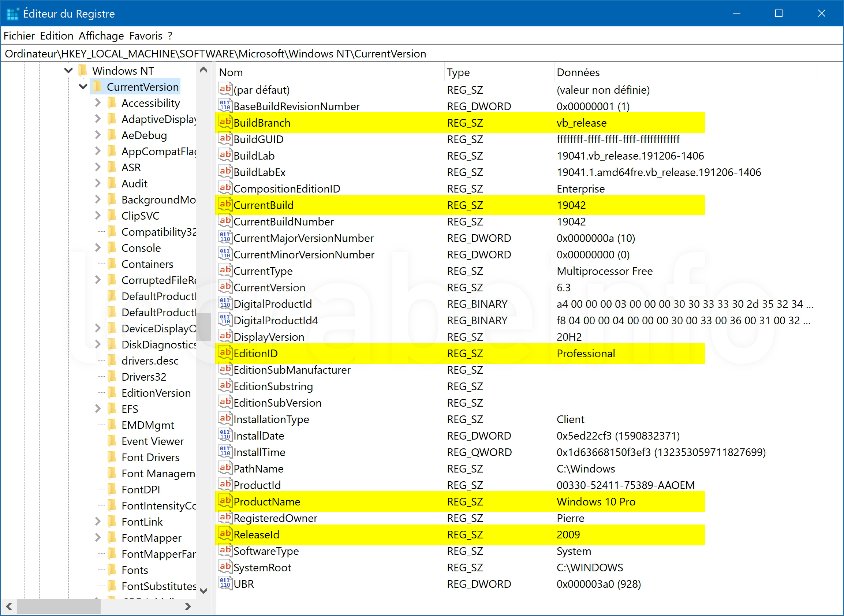Click the UBR DWORD icon
The height and width of the screenshot is (616, 844).
pyautogui.click(x=225, y=583)
